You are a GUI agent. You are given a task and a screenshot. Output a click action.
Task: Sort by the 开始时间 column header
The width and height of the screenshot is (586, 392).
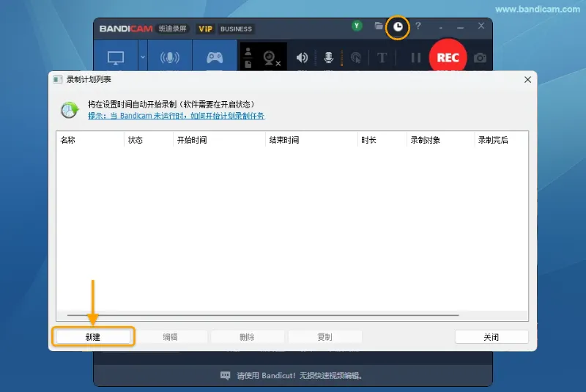[219, 140]
